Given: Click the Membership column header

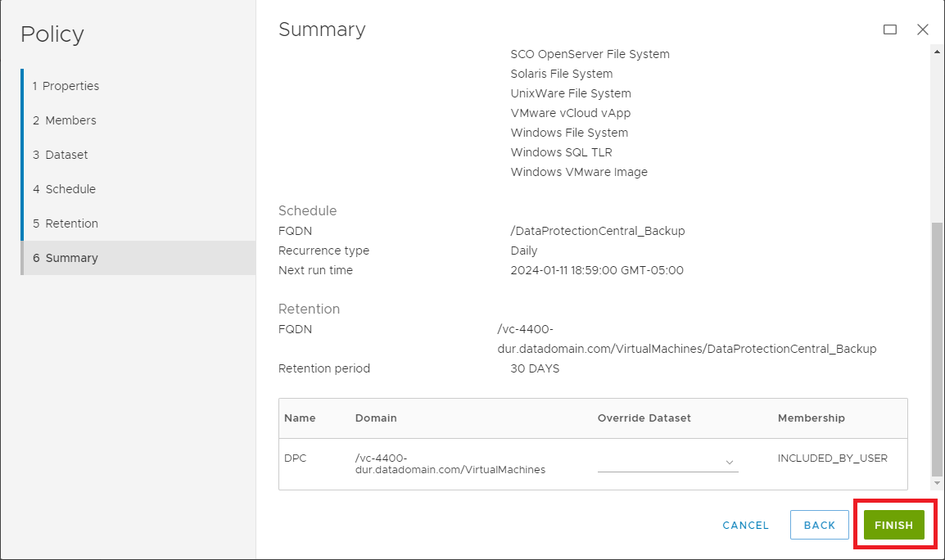Looking at the screenshot, I should 811,418.
